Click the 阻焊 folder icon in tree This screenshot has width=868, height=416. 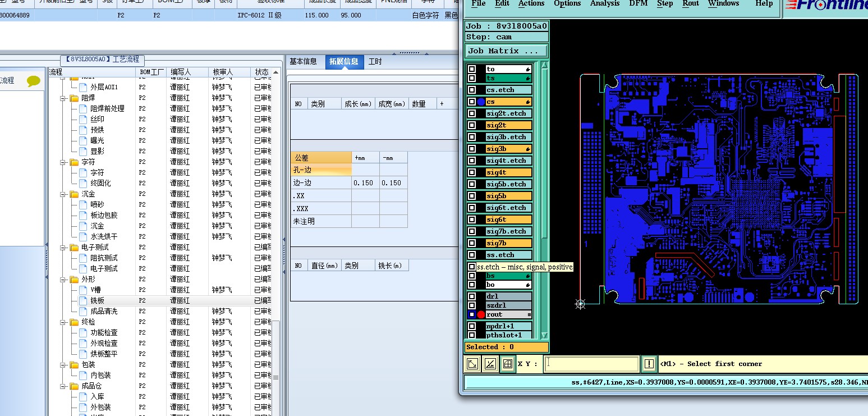click(74, 98)
